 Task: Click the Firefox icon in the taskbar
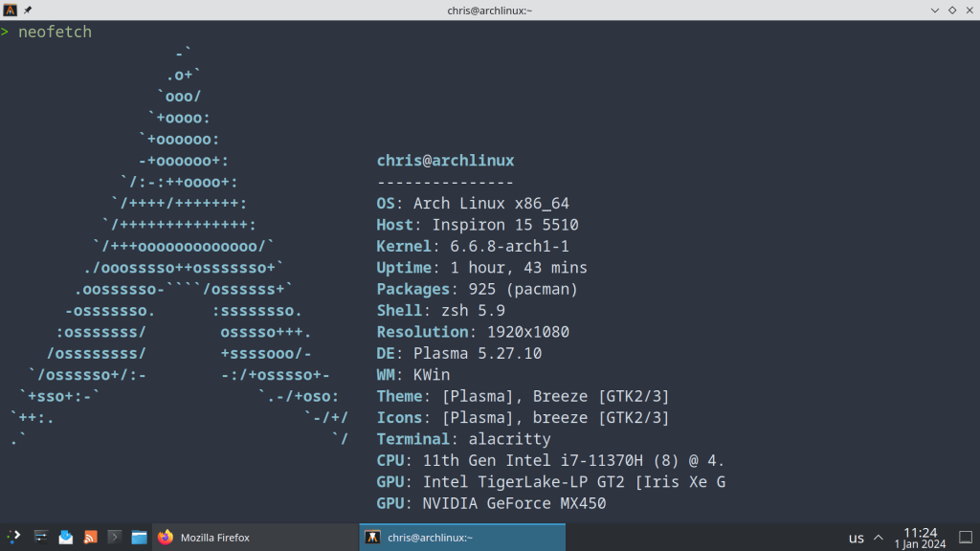point(165,538)
